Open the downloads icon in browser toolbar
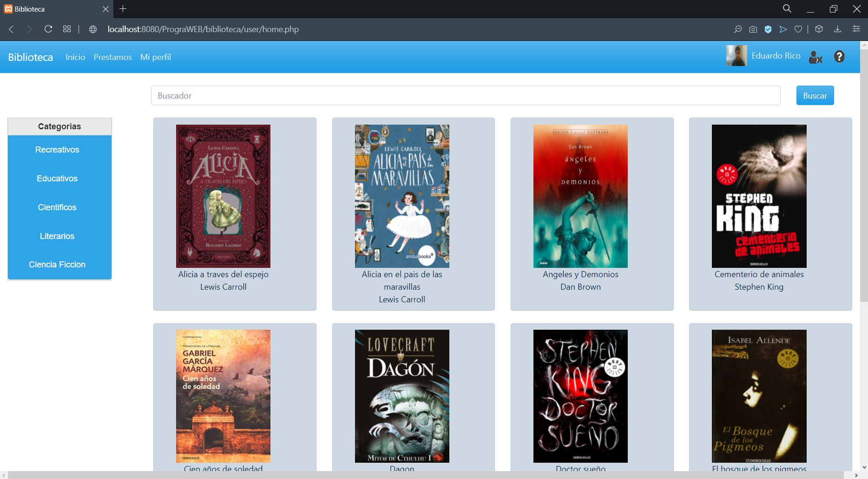Screen dimensions: 868x479 (x=837, y=29)
